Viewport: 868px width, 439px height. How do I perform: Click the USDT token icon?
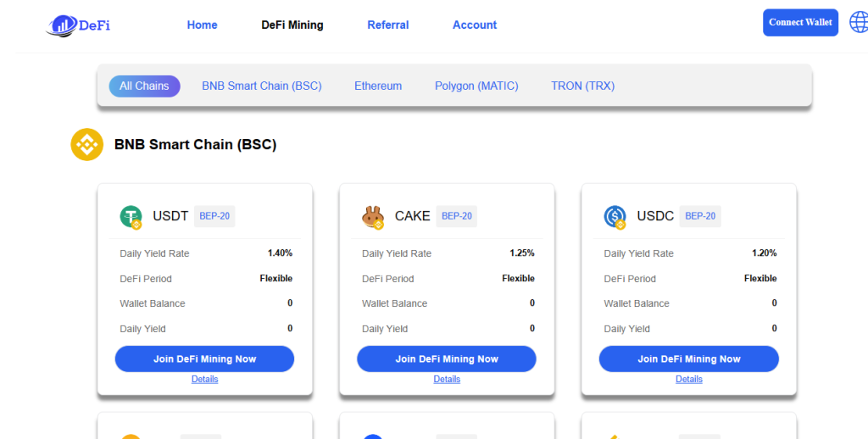coord(131,216)
